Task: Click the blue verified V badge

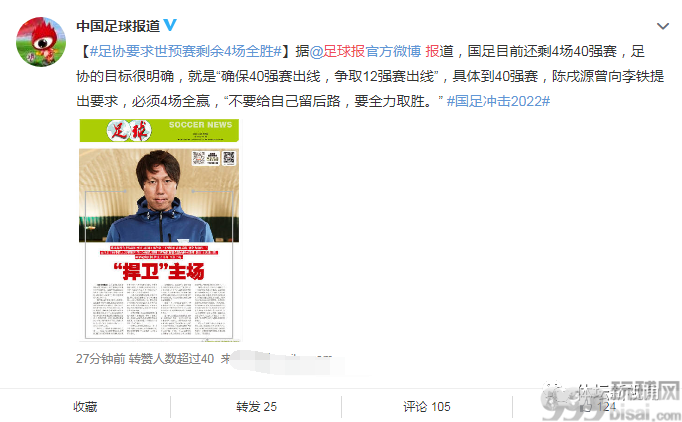Action: point(170,25)
